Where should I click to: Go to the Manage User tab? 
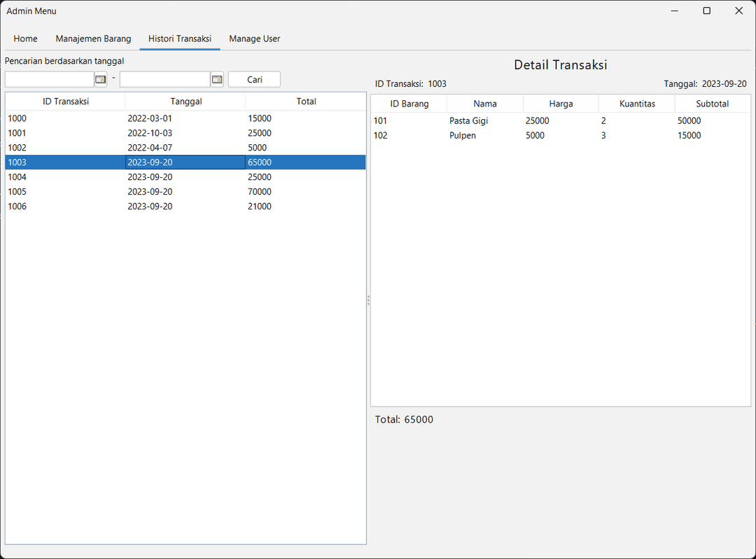[254, 39]
